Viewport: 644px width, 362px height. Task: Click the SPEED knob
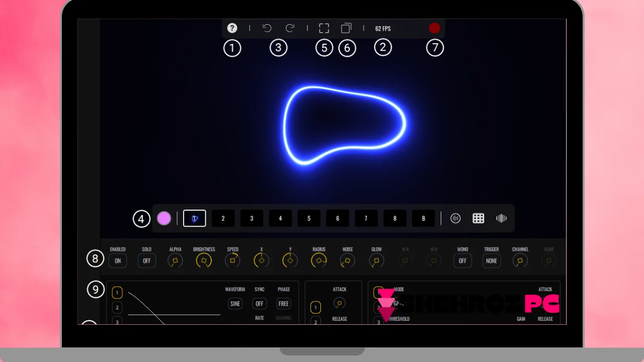[232, 260]
